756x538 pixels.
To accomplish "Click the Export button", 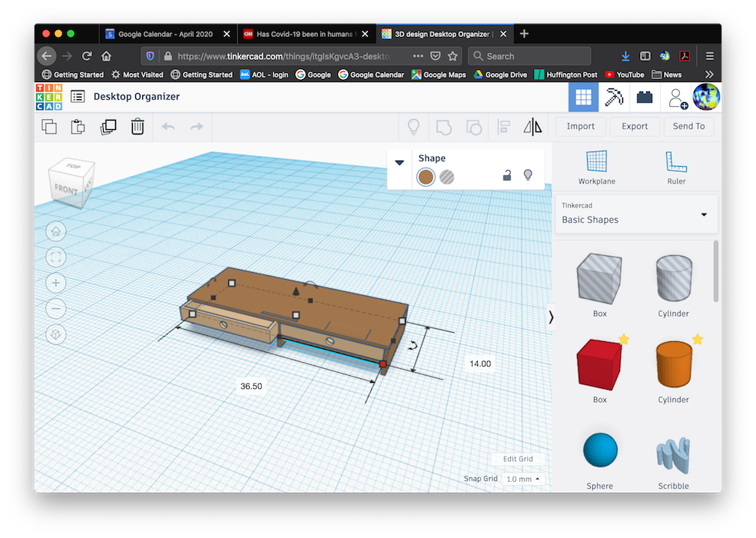I will (x=635, y=126).
